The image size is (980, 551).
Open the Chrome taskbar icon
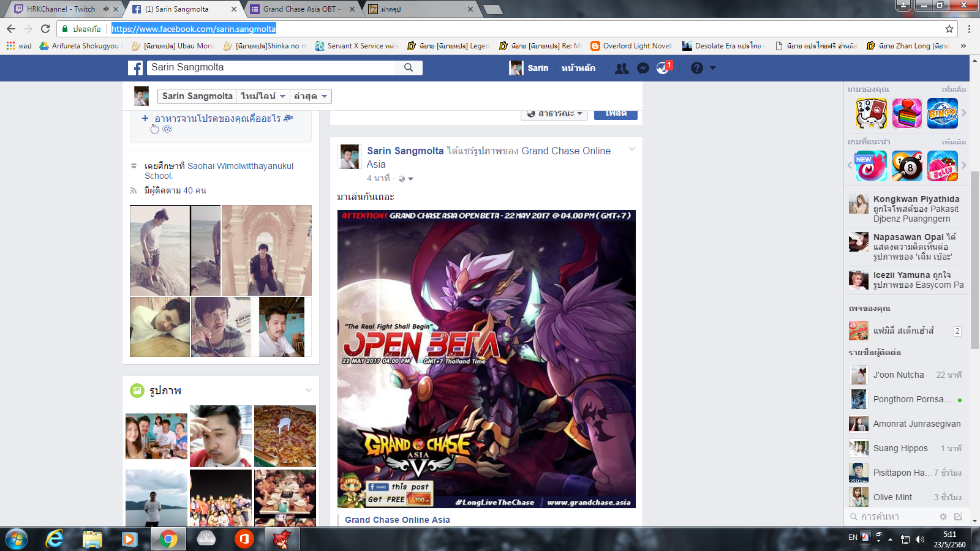(168, 539)
